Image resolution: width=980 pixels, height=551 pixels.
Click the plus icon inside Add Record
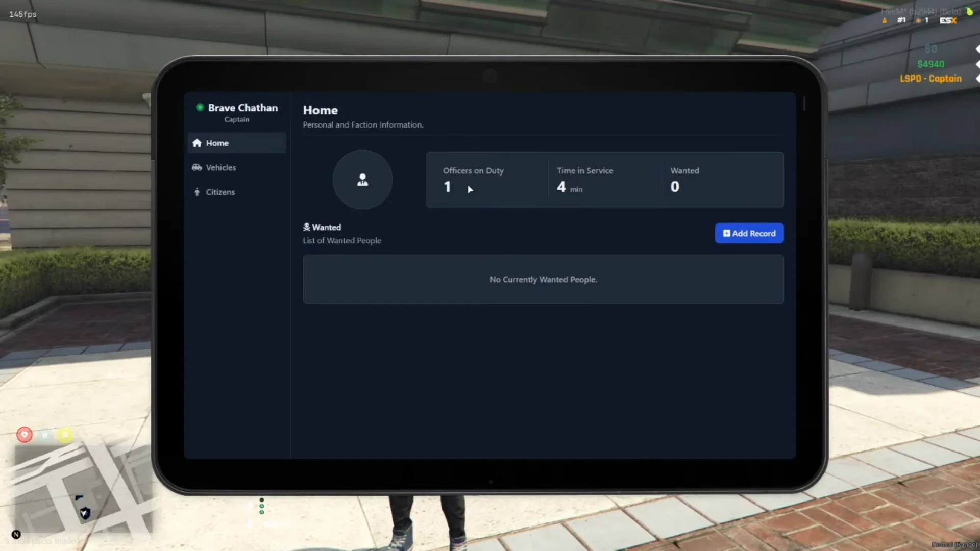pos(726,233)
